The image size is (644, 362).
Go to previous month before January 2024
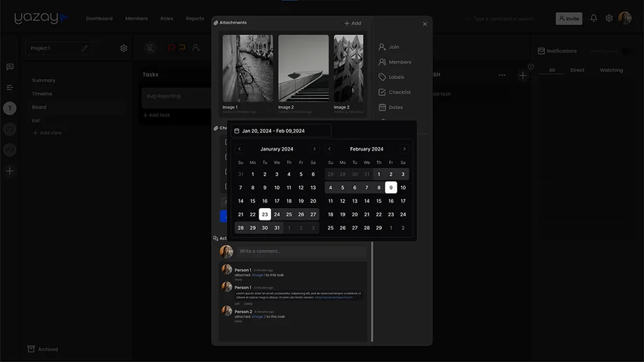[x=240, y=149]
